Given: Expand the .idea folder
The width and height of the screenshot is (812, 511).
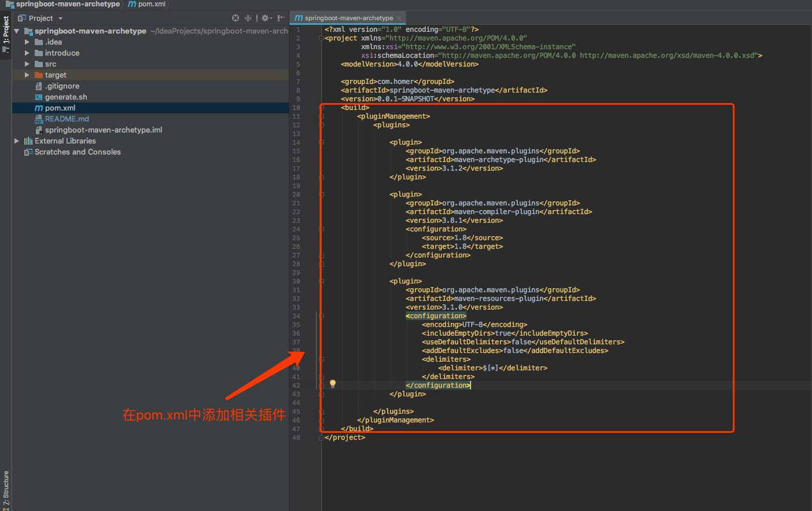Looking at the screenshot, I should tap(27, 42).
